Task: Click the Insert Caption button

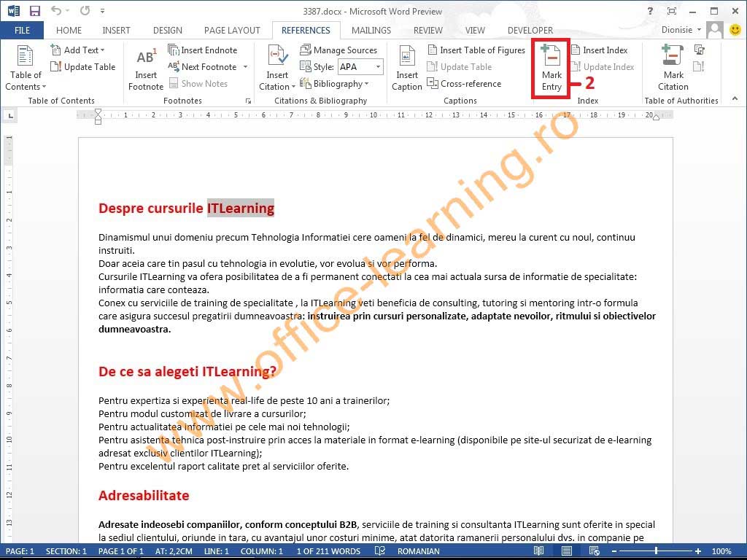Action: tap(406, 68)
